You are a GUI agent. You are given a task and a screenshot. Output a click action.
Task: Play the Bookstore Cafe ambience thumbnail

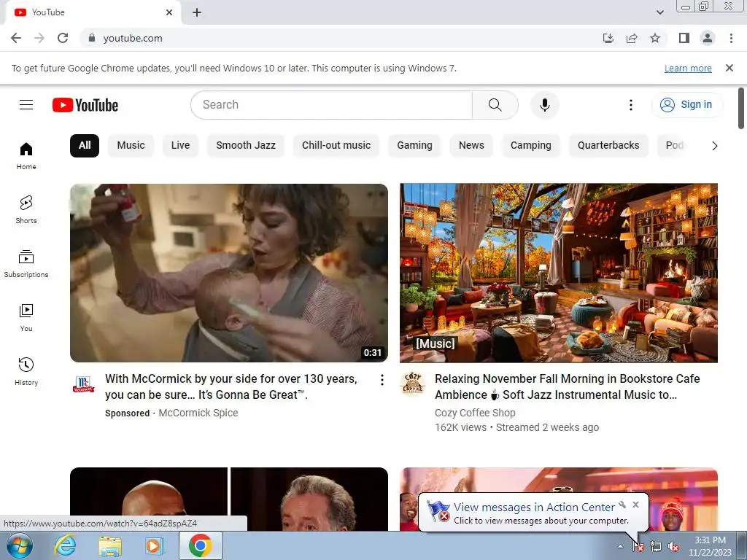coord(558,273)
